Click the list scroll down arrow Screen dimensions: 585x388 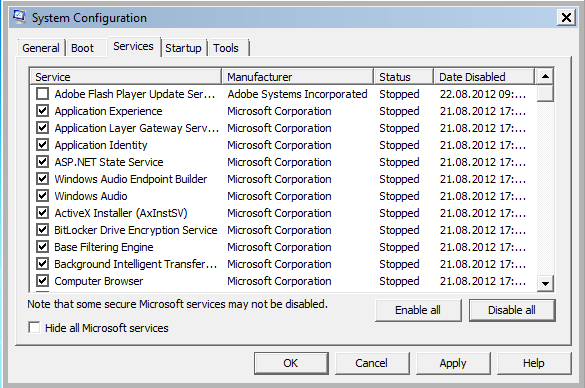point(545,284)
